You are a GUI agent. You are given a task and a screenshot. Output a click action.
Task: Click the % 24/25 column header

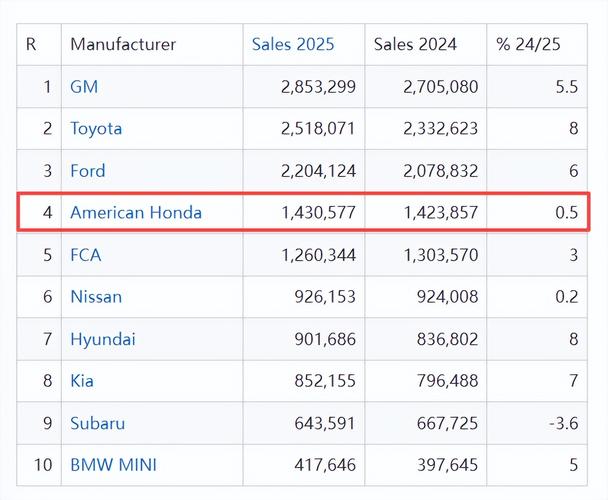529,45
